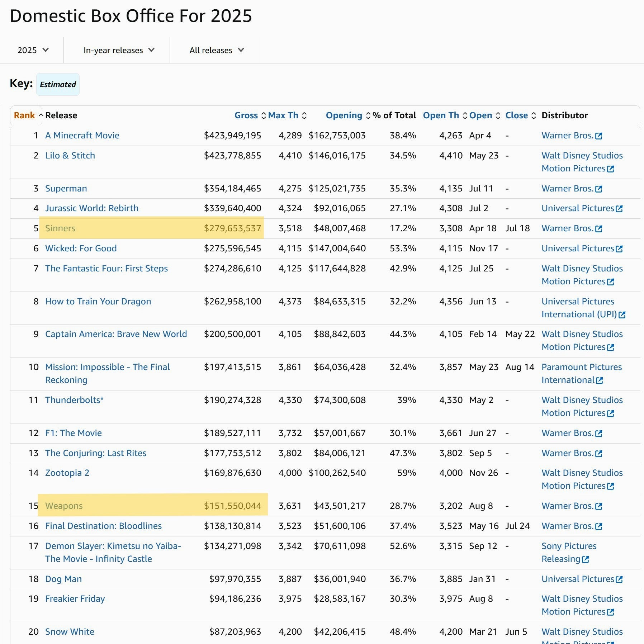This screenshot has width=644, height=644.
Task: Click sort arrows icon beside Gross column
Action: (264, 115)
